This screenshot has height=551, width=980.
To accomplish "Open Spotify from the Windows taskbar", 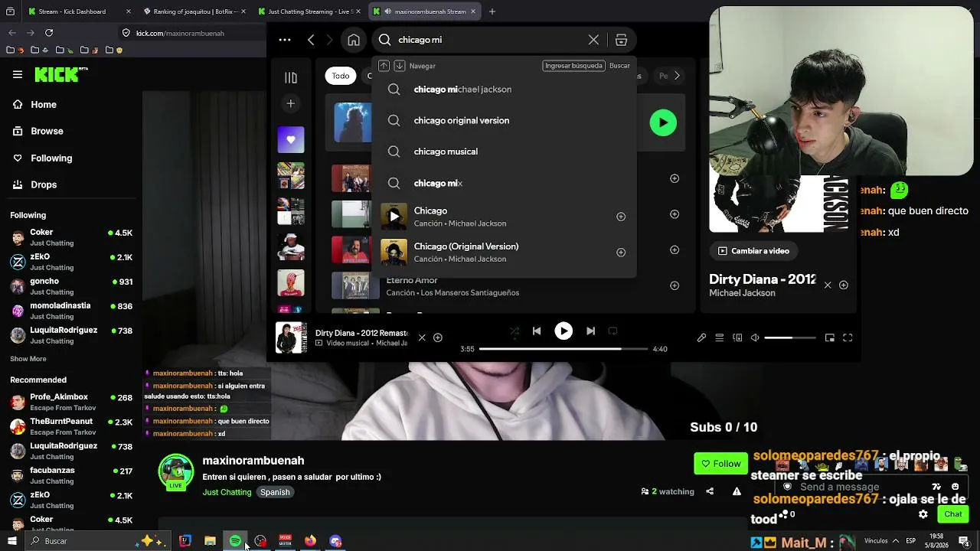I will coord(235,541).
